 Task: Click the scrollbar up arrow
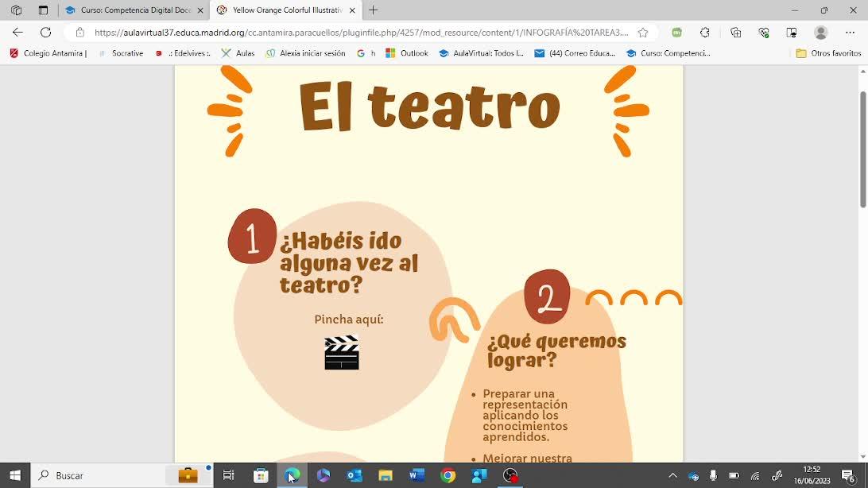pyautogui.click(x=862, y=71)
